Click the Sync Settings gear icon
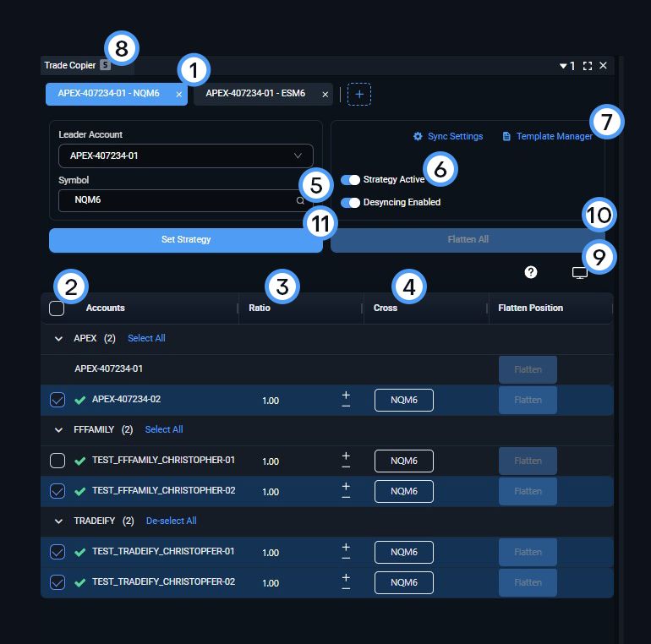 pos(418,136)
